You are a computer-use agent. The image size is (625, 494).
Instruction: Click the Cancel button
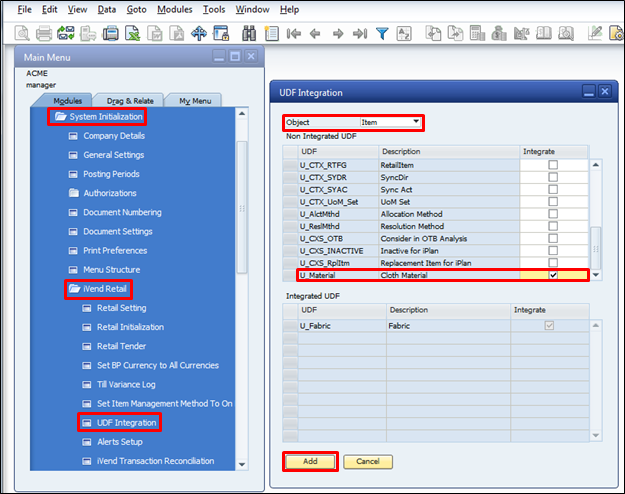(x=368, y=461)
